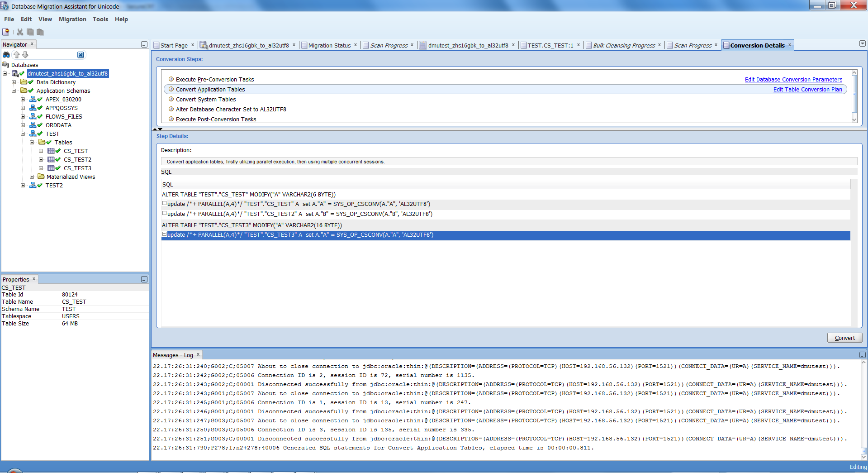868x473 pixels.
Task: Select the Convert Application Tables step
Action: point(505,89)
